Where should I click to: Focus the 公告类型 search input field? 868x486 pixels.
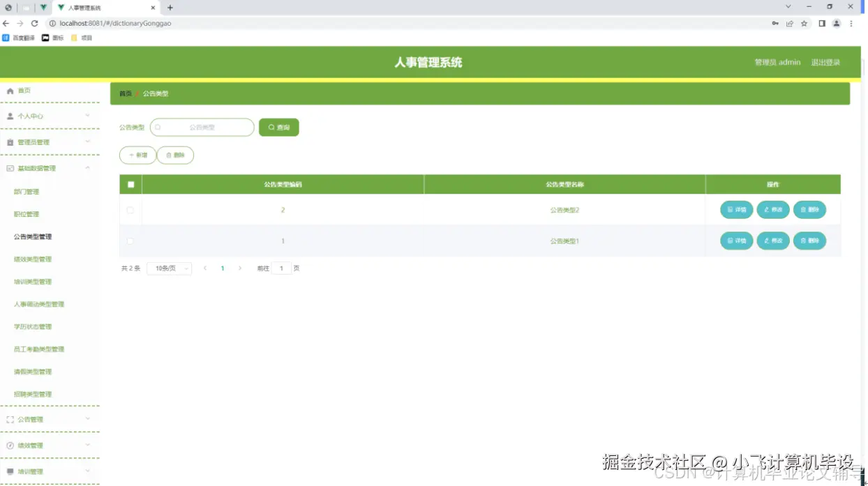click(202, 128)
